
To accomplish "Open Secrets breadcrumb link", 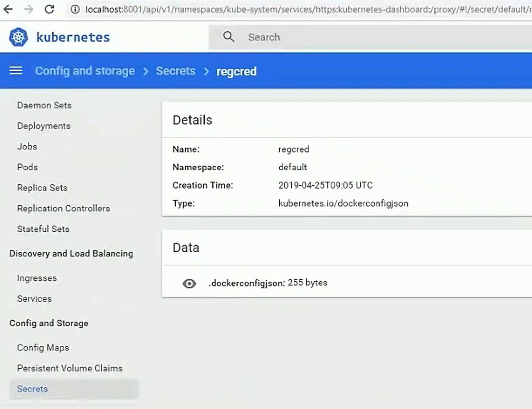I will [x=175, y=71].
